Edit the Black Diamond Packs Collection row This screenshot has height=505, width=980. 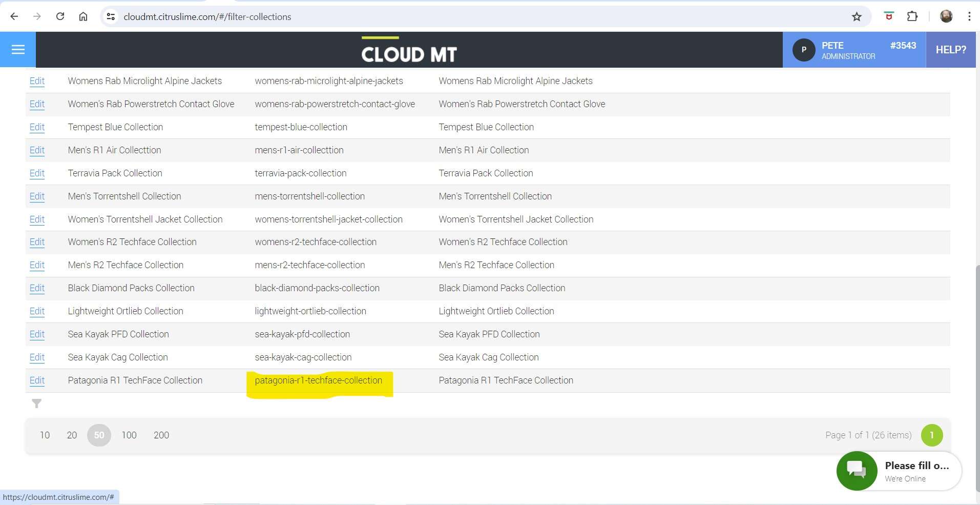click(37, 288)
